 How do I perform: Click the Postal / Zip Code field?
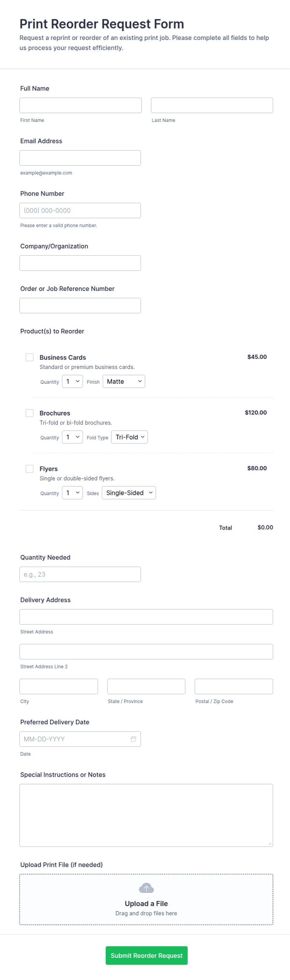[x=234, y=686]
